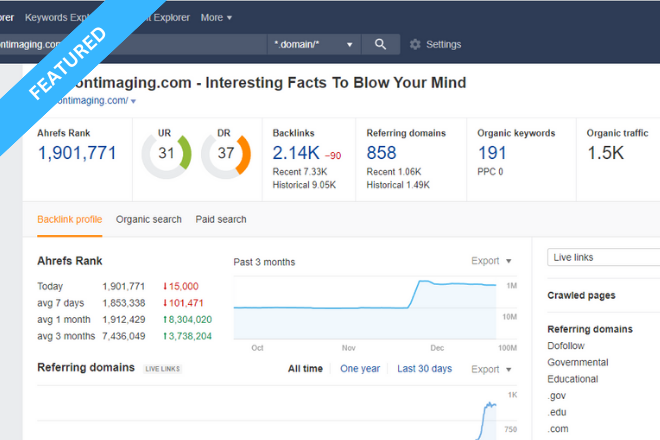This screenshot has width=660, height=440.
Task: Open the Live links dropdown
Action: 603,257
